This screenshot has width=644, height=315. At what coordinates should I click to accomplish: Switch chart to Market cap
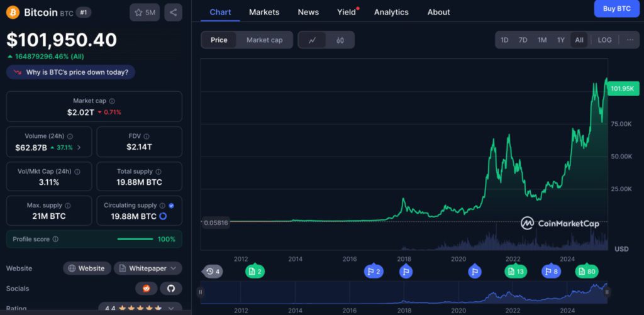point(264,40)
